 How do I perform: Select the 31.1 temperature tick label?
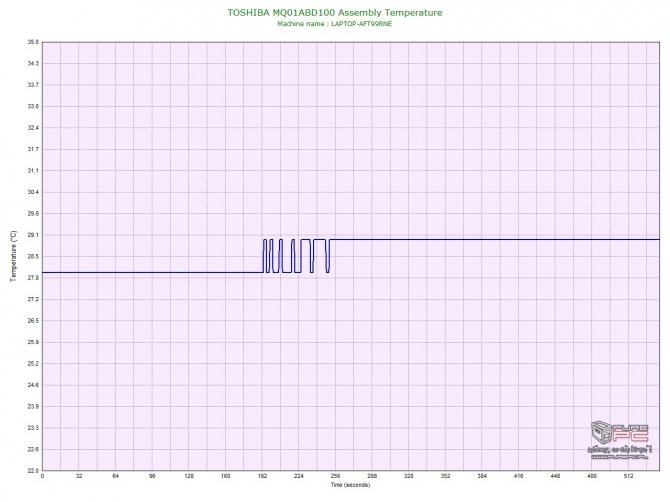[33, 170]
